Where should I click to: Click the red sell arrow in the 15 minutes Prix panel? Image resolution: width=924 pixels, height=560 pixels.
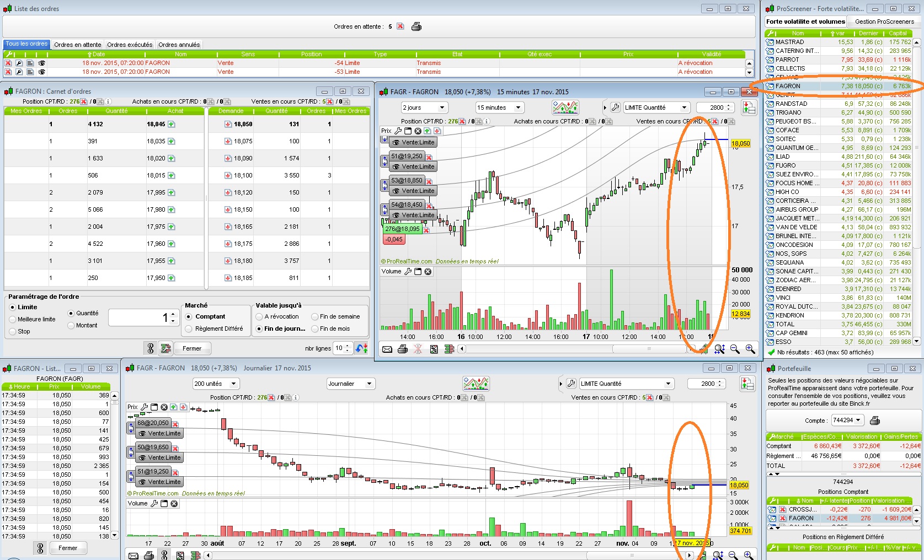click(437, 131)
